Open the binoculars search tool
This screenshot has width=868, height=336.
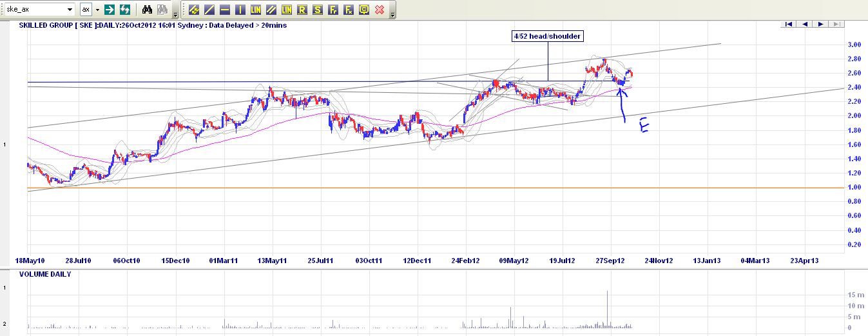click(x=147, y=10)
